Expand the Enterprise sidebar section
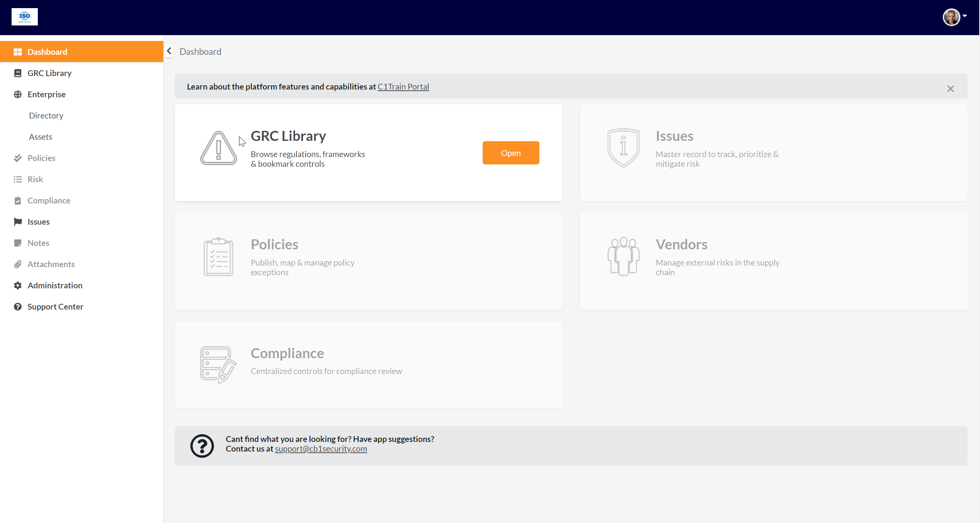The image size is (980, 523). pyautogui.click(x=46, y=94)
